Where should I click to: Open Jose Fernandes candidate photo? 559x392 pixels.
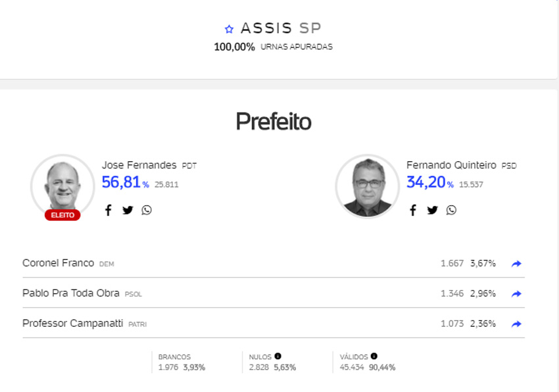(x=62, y=186)
